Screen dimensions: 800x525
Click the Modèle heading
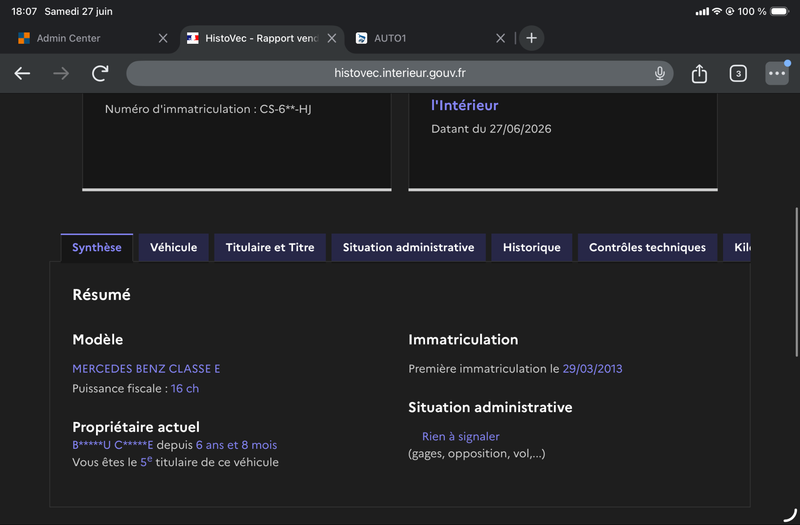tap(98, 340)
